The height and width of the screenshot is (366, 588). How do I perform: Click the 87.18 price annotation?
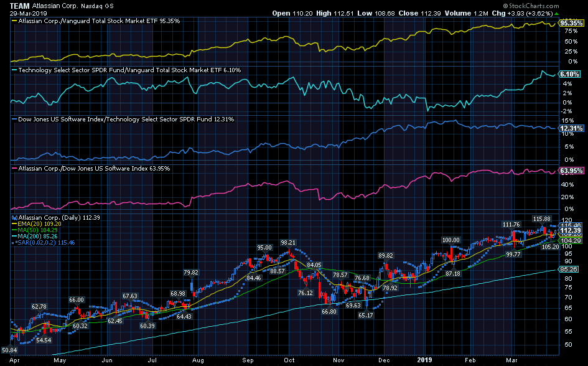452,274
